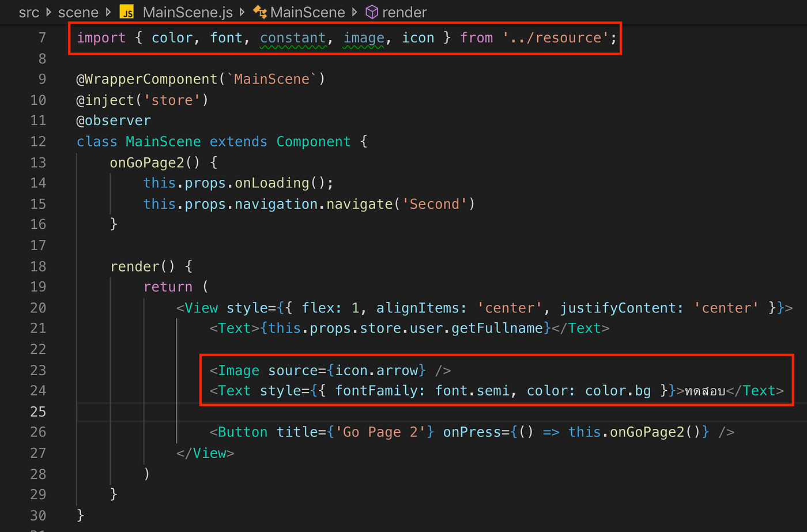Screen dimensions: 807x532
Task: Open the src breadcrumb folder picker
Action: 29,12
